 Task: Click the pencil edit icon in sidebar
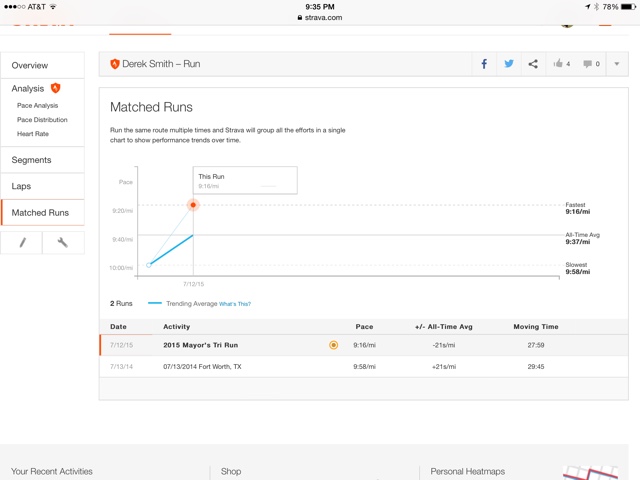(x=23, y=242)
